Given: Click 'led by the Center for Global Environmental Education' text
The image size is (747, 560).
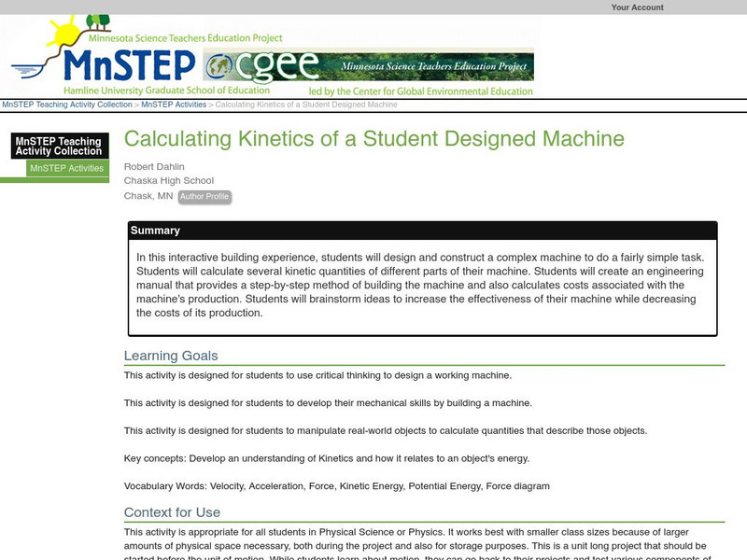Looking at the screenshot, I should 421,91.
